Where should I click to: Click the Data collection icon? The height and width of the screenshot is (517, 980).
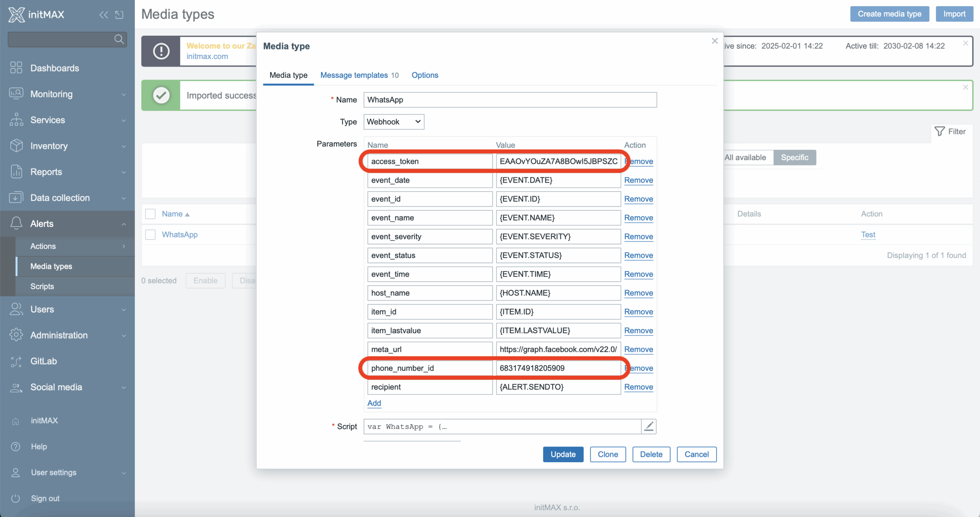16,198
